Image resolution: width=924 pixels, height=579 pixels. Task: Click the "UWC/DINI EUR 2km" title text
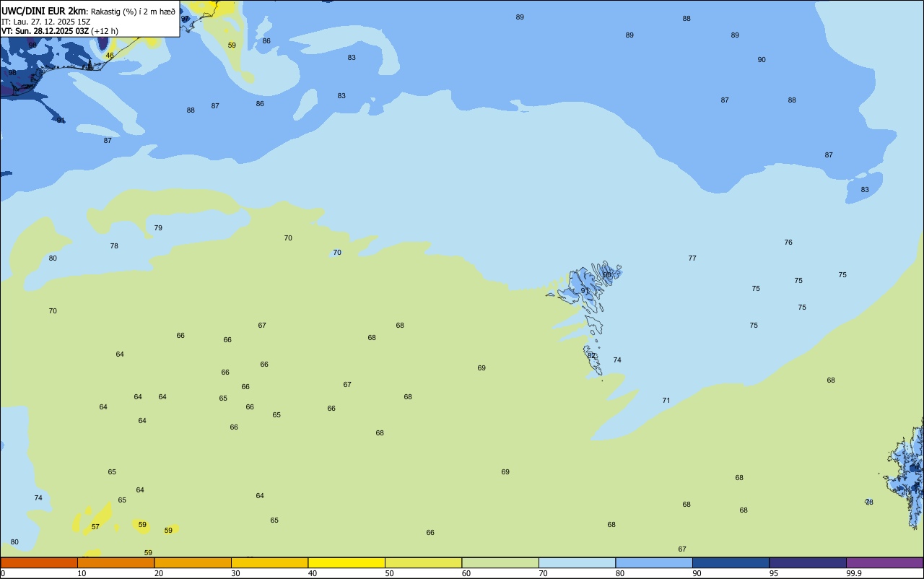44,11
